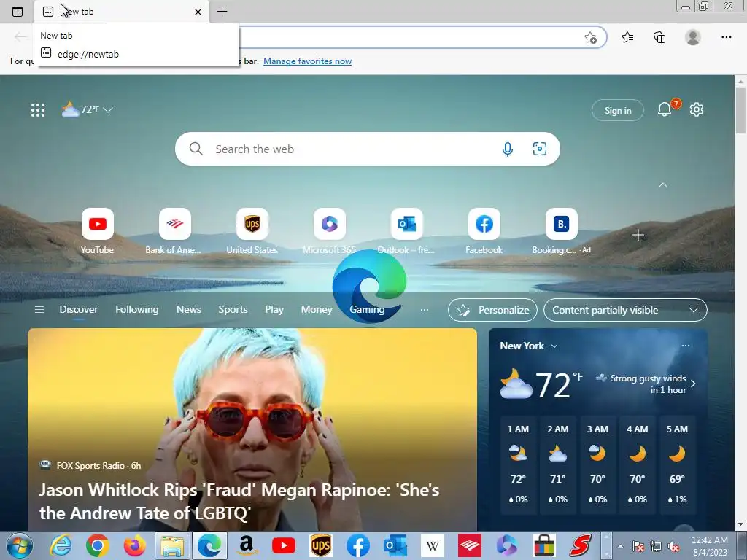
Task: Open the clock showing 12:42 AM
Action: (x=709, y=546)
